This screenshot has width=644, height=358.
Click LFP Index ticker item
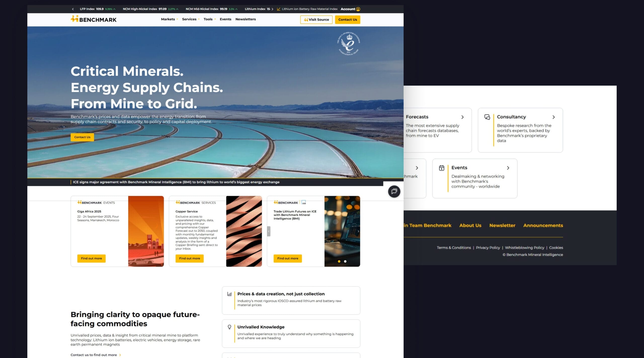tap(98, 9)
